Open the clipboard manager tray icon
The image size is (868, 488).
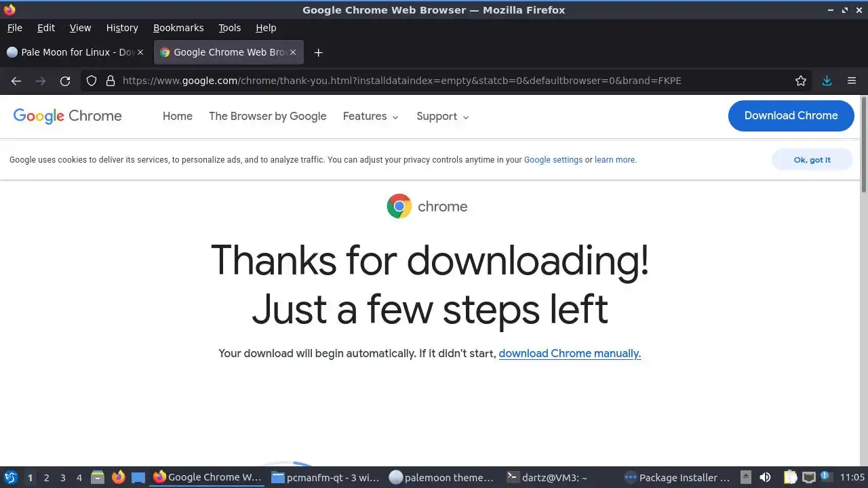[790, 478]
